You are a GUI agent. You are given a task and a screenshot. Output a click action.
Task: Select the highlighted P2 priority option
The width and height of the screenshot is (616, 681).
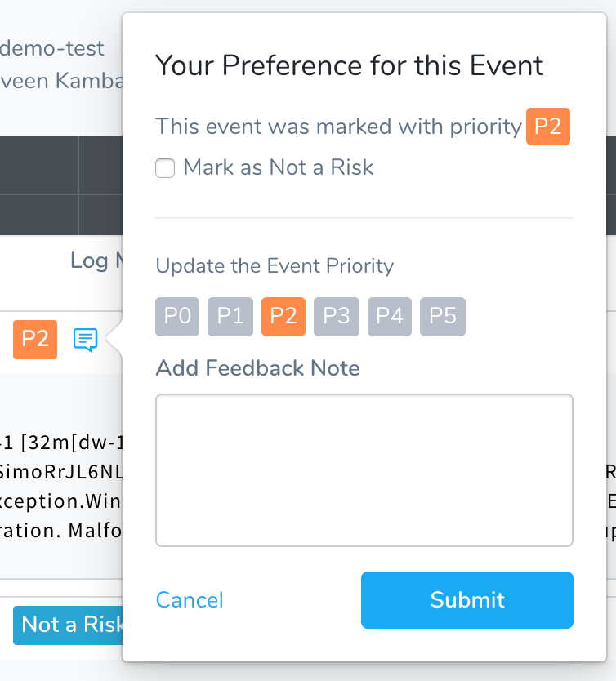tap(283, 317)
